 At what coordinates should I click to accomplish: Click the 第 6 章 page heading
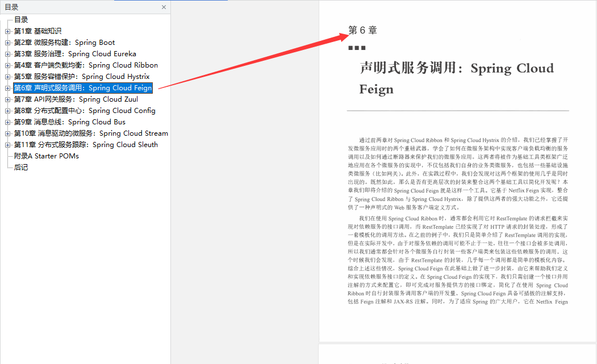pyautogui.click(x=363, y=30)
